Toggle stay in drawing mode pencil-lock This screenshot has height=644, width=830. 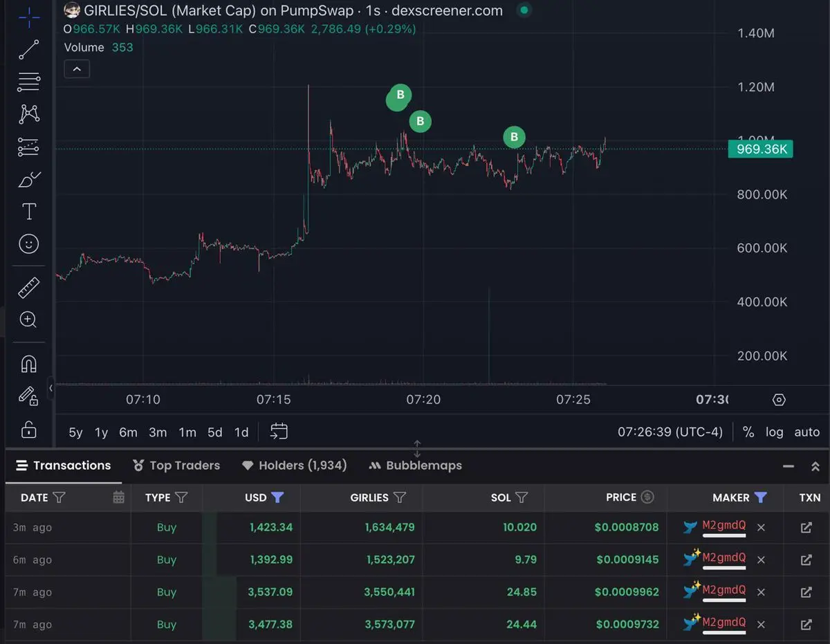pyautogui.click(x=28, y=396)
